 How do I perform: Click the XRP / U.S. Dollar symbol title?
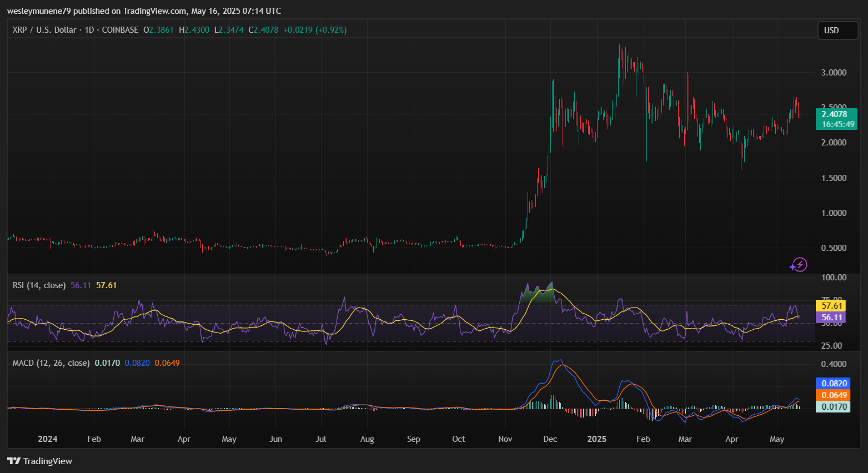(x=44, y=30)
